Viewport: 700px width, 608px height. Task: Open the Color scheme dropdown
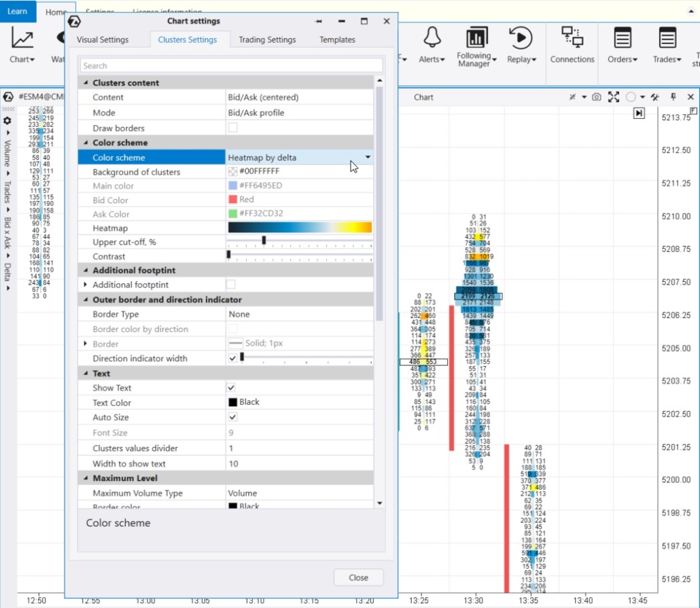click(x=368, y=157)
